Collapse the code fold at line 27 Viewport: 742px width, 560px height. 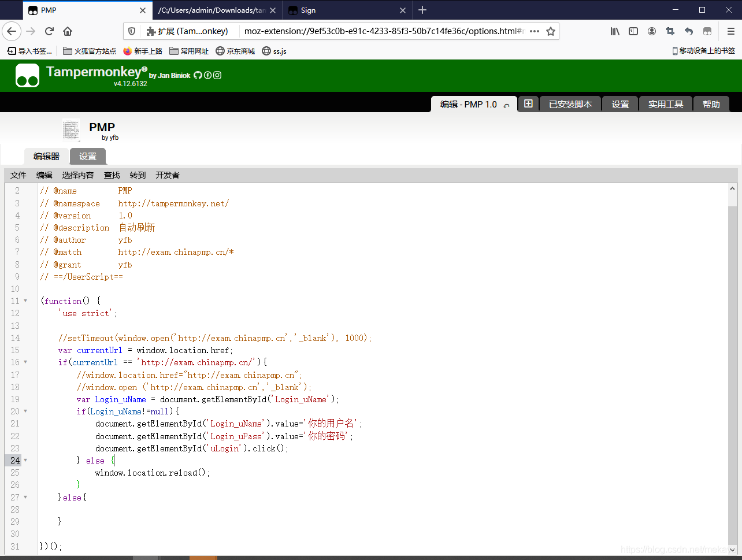[x=25, y=497]
